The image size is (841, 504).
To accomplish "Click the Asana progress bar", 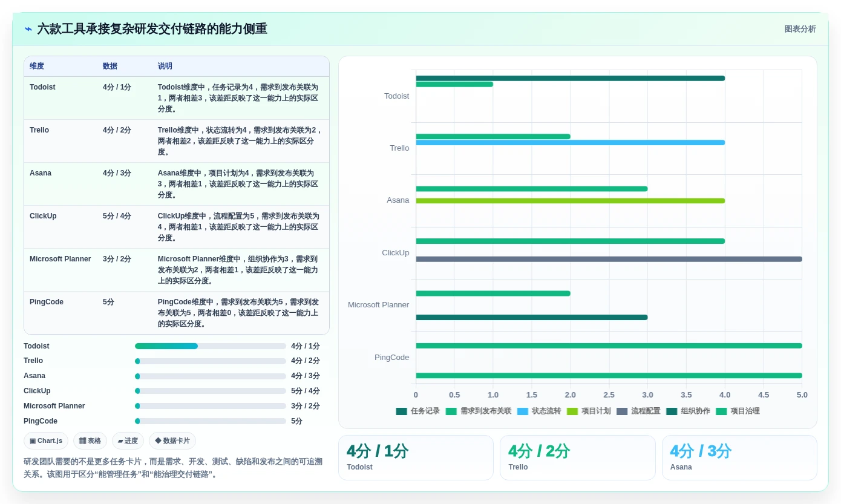I will point(211,376).
